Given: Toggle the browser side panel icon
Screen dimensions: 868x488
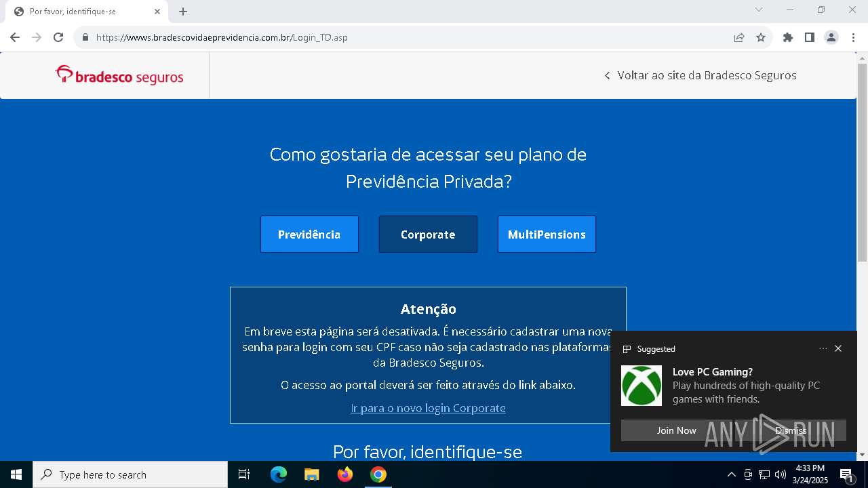Looking at the screenshot, I should [810, 37].
